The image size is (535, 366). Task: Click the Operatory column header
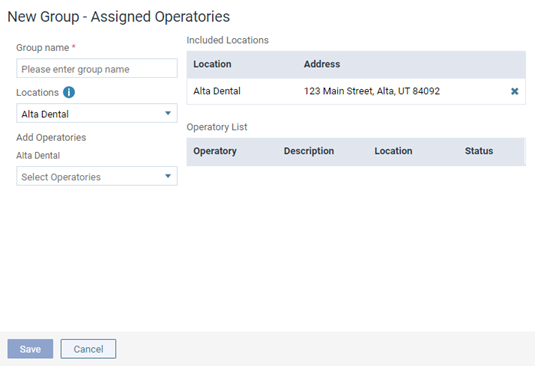pyautogui.click(x=215, y=151)
